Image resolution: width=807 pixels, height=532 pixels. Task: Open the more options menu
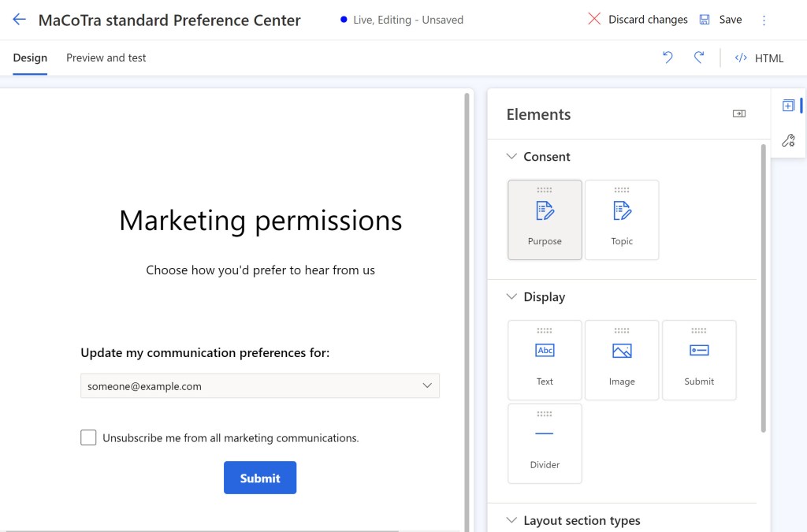click(x=763, y=19)
